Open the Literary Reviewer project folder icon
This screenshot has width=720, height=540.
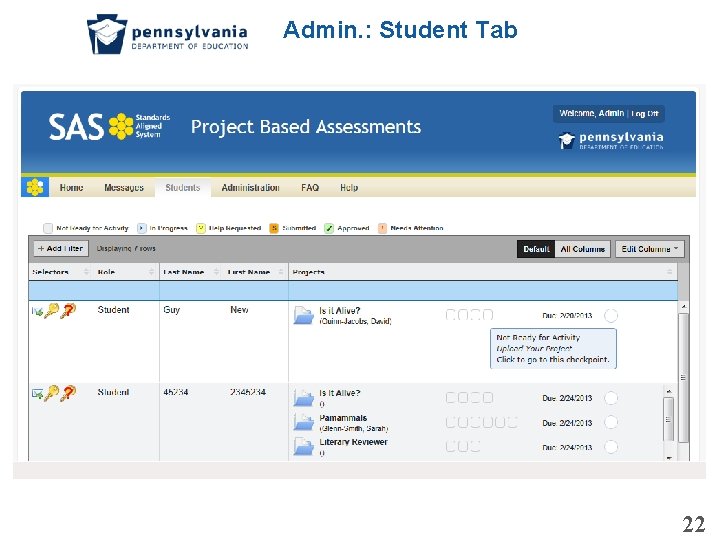click(x=304, y=446)
